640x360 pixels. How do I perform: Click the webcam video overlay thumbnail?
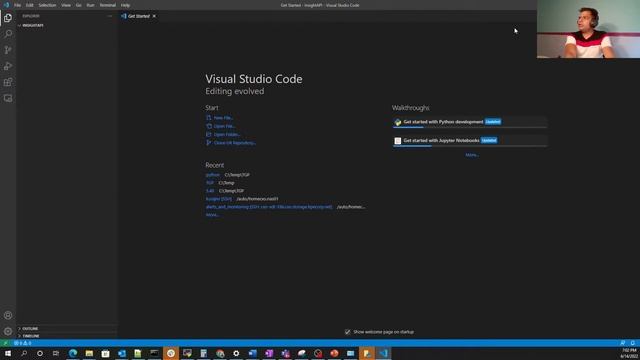pos(588,29)
